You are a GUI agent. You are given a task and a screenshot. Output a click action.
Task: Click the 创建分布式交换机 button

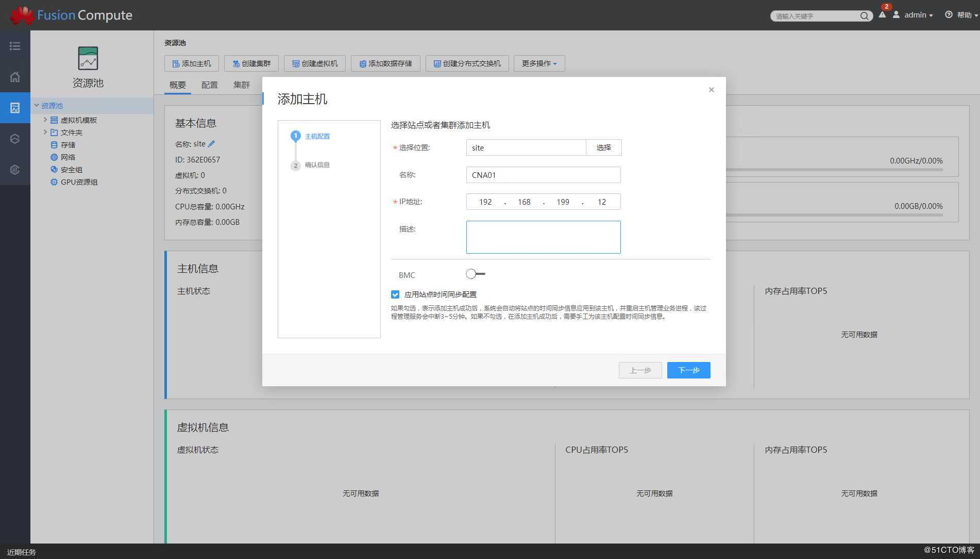467,63
